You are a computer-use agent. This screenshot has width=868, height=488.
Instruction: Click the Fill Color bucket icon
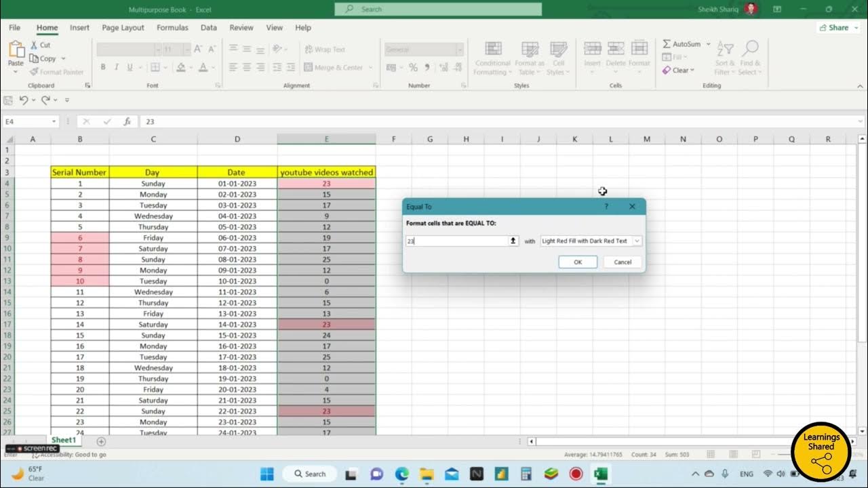point(180,67)
